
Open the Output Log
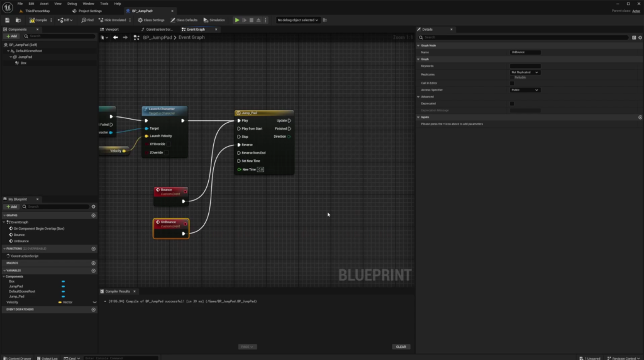pyautogui.click(x=47, y=358)
